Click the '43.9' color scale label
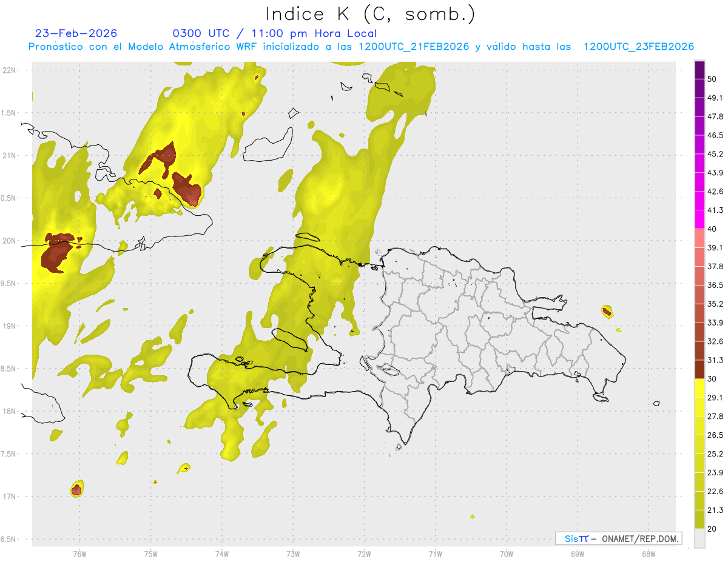728x562 pixels. [715, 173]
